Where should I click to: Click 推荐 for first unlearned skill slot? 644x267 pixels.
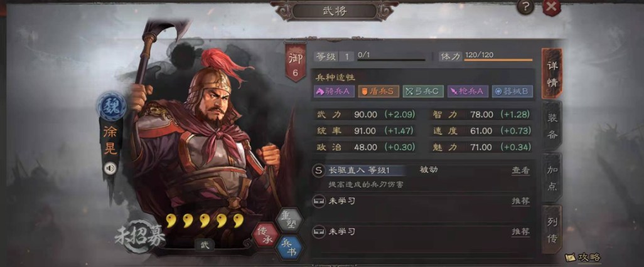[520, 201]
